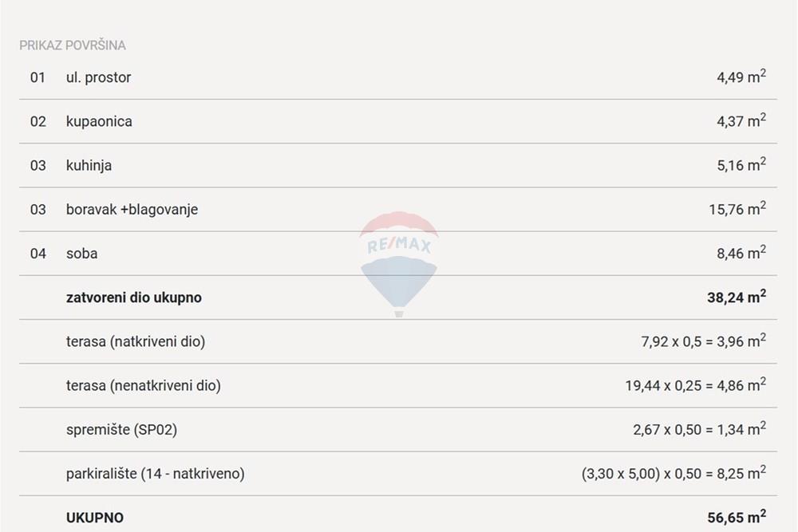The image size is (798, 532).
Task: Click the ul. prostor row label
Action: (98, 77)
